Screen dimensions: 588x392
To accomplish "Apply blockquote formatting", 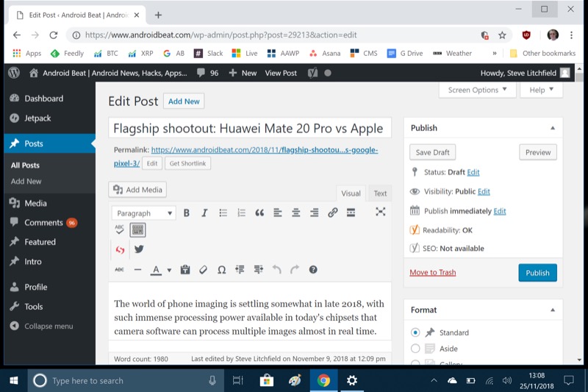I will pos(259,213).
